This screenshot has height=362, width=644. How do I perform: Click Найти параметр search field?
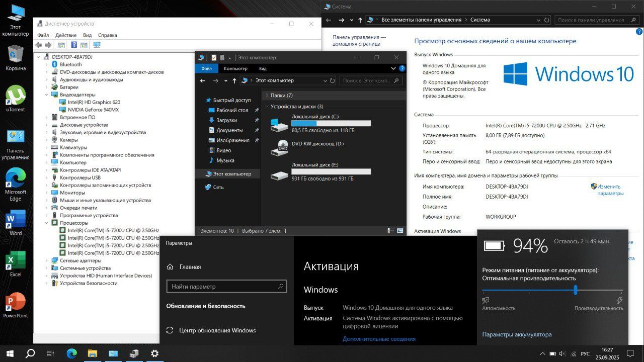click(226, 287)
